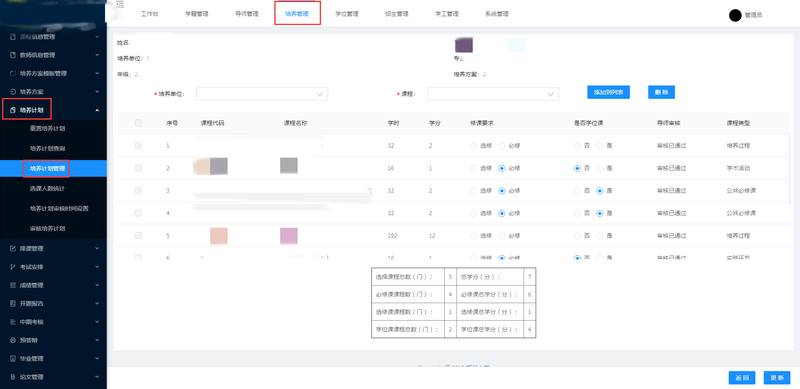
Task: Open 培养计划审核时间设置 submenu item
Action: (x=59, y=209)
